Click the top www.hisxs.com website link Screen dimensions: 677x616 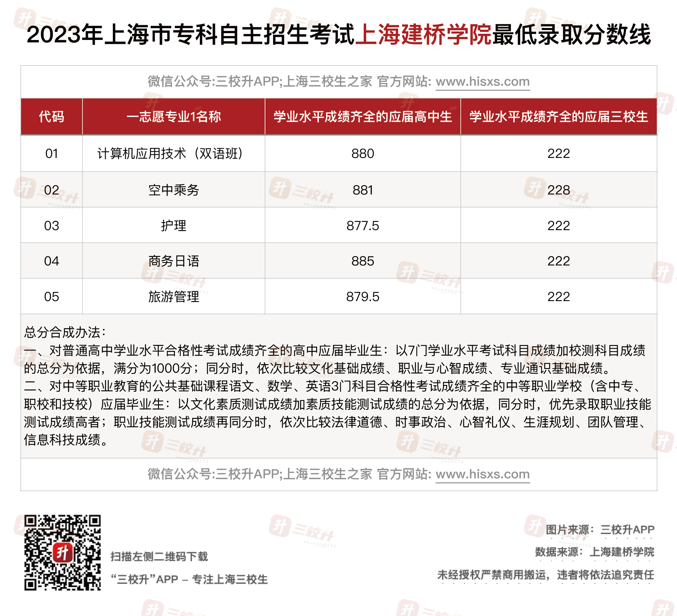483,81
